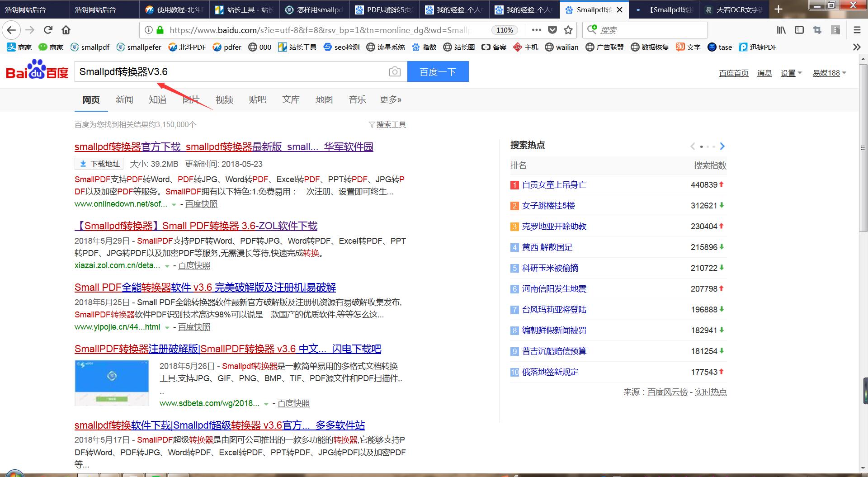Expand arrow next to www.onlinedown.net result
Viewport: 868px width, 477px height.
pyautogui.click(x=174, y=205)
